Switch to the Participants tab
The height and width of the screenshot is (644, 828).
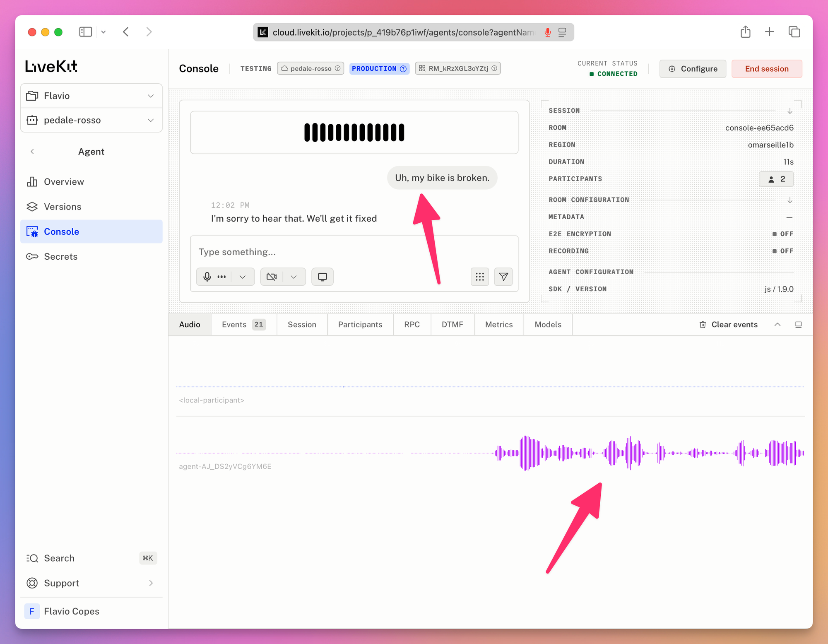(360, 325)
